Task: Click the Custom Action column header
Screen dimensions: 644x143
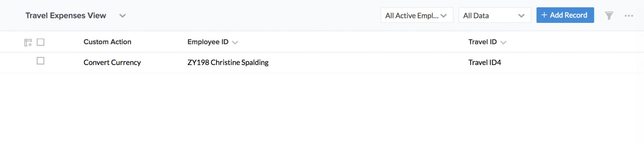Action: (107, 42)
